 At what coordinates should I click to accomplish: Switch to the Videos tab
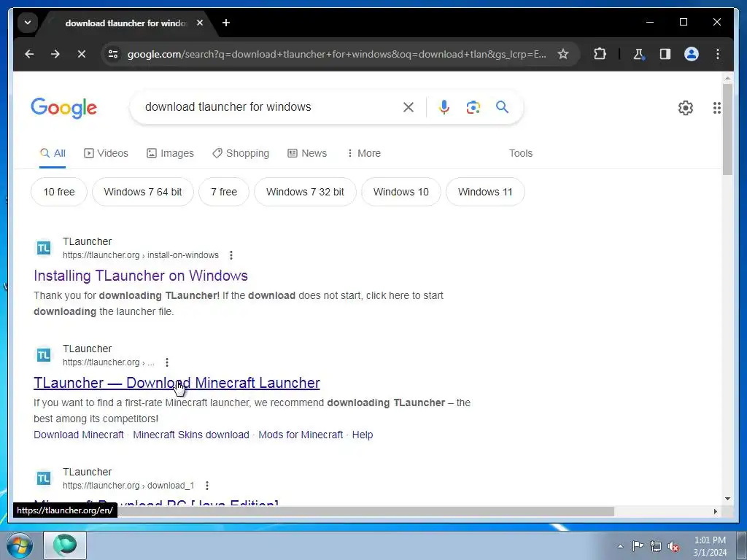[107, 153]
